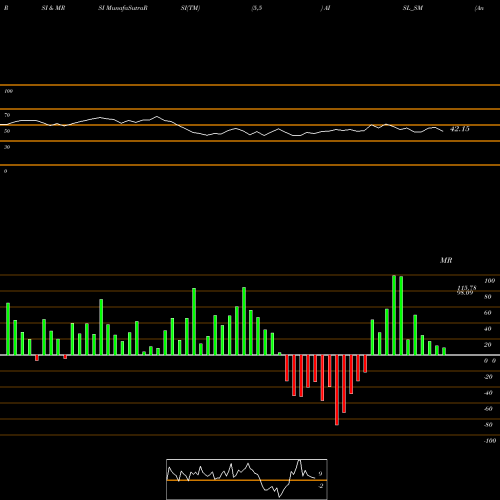Click the current RSI value 42.15
500x500 pixels.
tap(460, 129)
